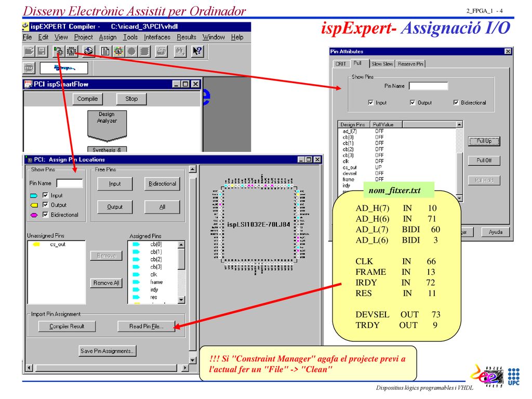Click Pin Name field in Assign Pin Locations
Viewport: 532px width, 399px height.
70,183
